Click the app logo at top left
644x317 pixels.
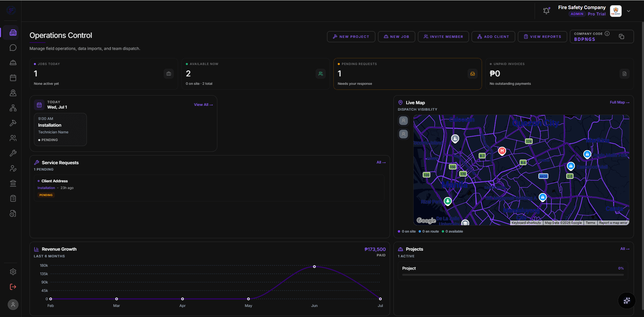11,10
